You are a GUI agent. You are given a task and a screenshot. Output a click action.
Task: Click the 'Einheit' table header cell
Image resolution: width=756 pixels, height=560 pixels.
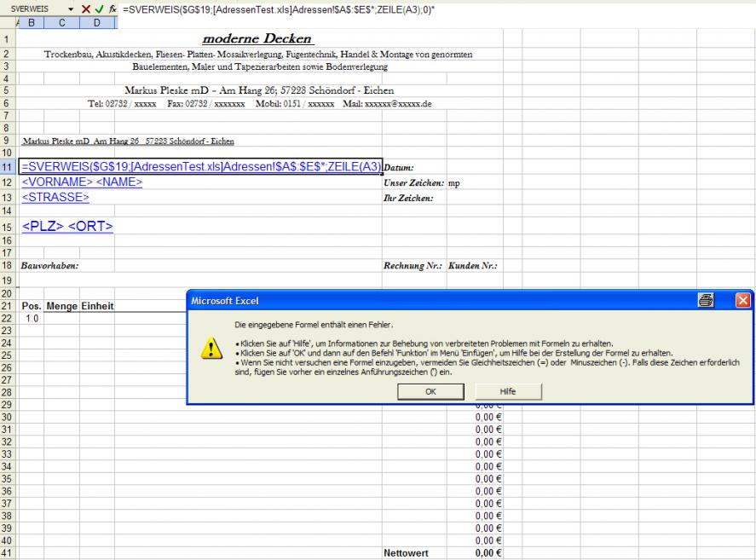point(97,306)
